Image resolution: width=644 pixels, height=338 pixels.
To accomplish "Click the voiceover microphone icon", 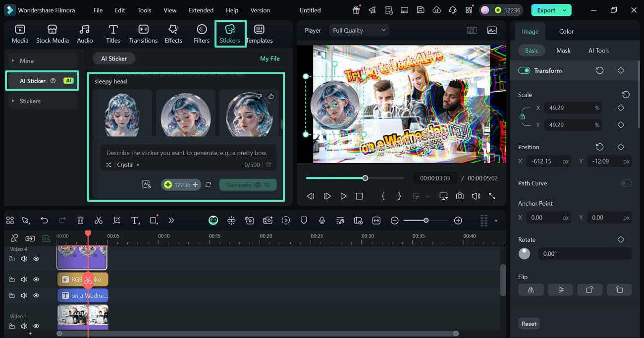I will [x=322, y=221].
